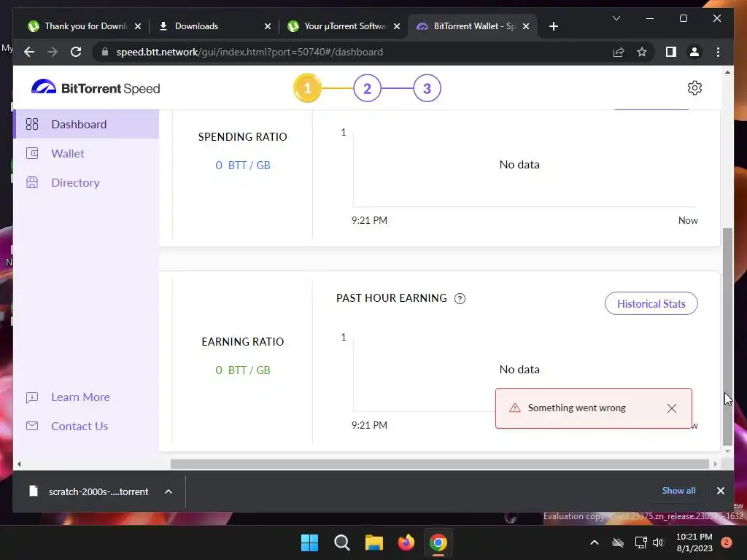747x560 pixels.
Task: Click the scroll left arrow
Action: 19,464
